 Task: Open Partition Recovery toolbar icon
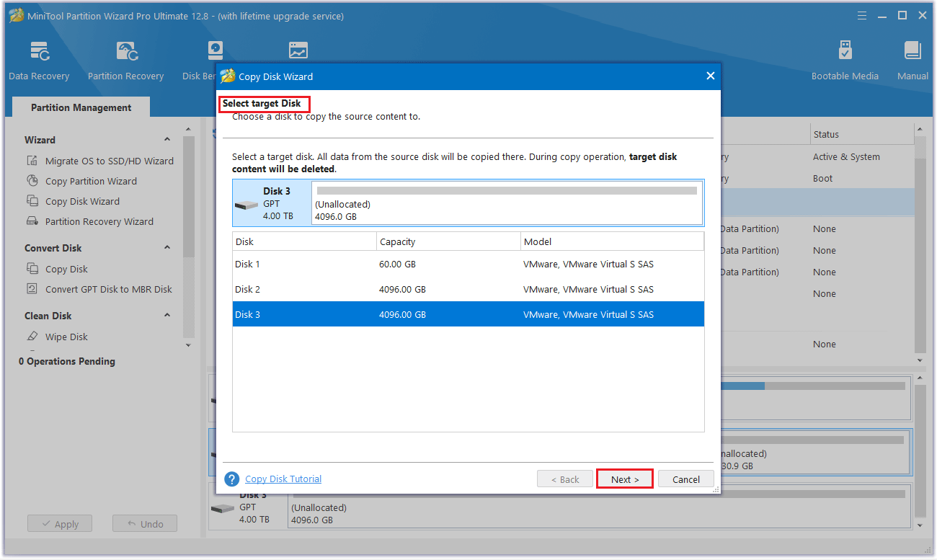(126, 61)
